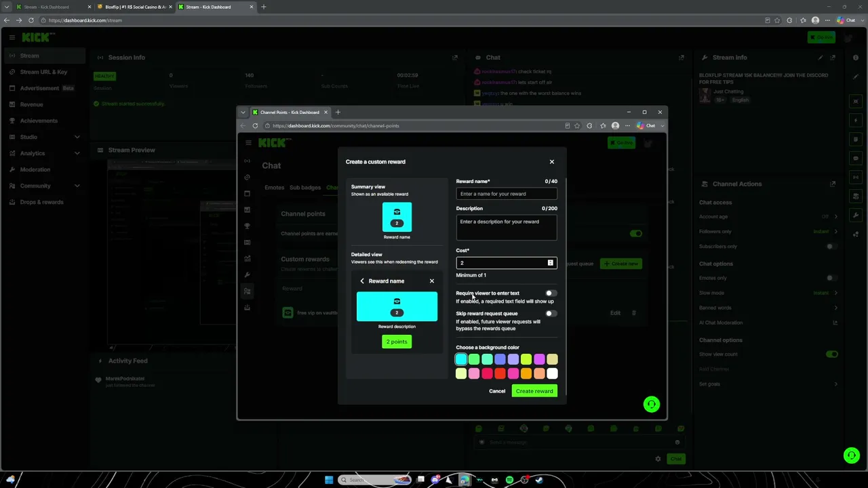Enable Require viewer to enter text toggle
Viewport: 868px width, 488px height.
pyautogui.click(x=551, y=293)
